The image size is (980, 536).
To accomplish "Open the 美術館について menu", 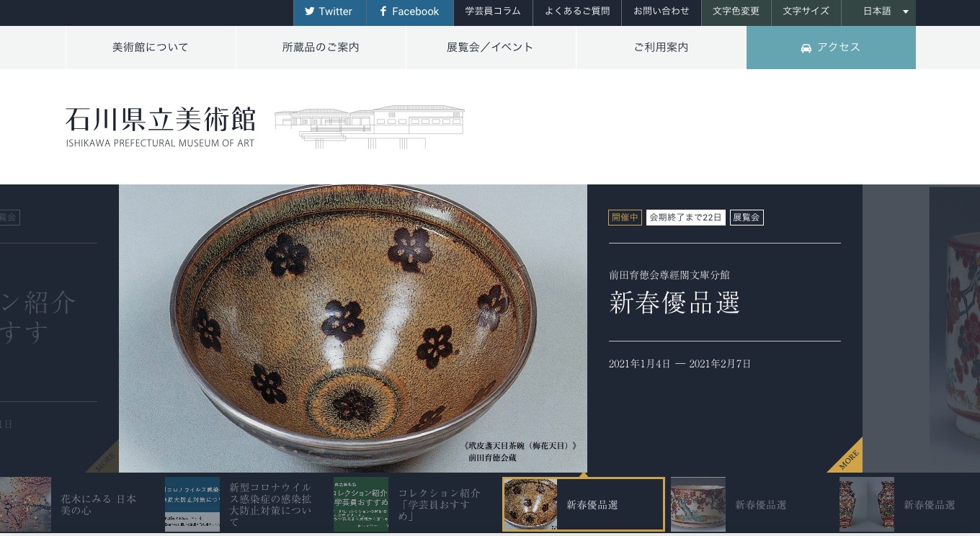I will pyautogui.click(x=151, y=48).
